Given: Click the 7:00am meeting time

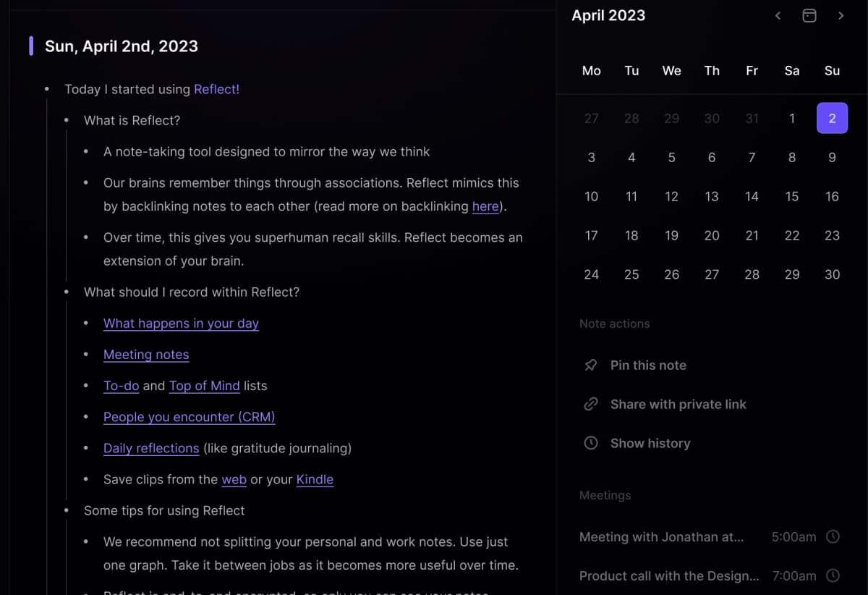Looking at the screenshot, I should point(793,576).
